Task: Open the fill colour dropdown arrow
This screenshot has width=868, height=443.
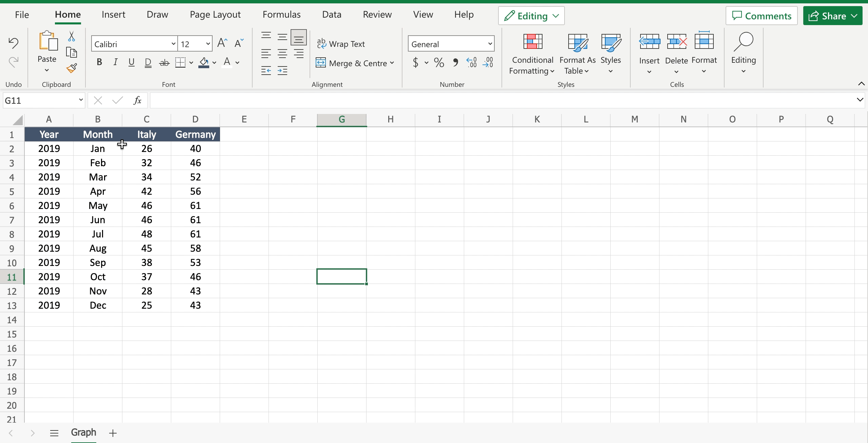Action: coord(214,63)
